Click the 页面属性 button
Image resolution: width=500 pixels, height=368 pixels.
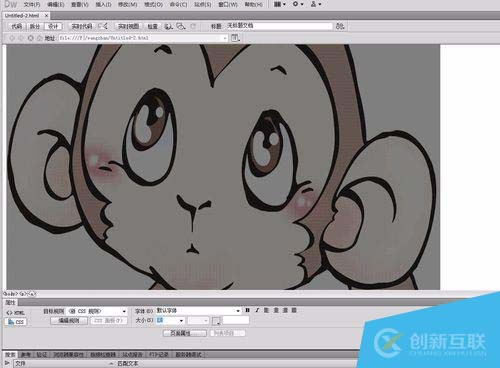185,333
